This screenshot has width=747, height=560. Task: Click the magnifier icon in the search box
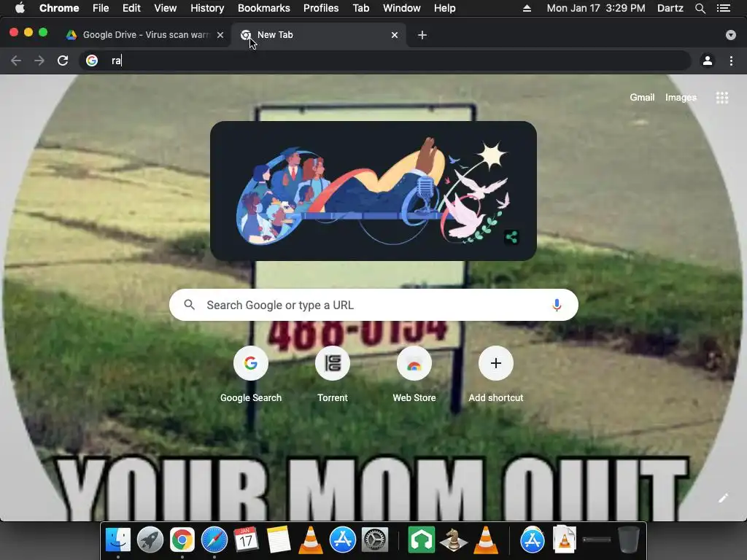pyautogui.click(x=189, y=305)
